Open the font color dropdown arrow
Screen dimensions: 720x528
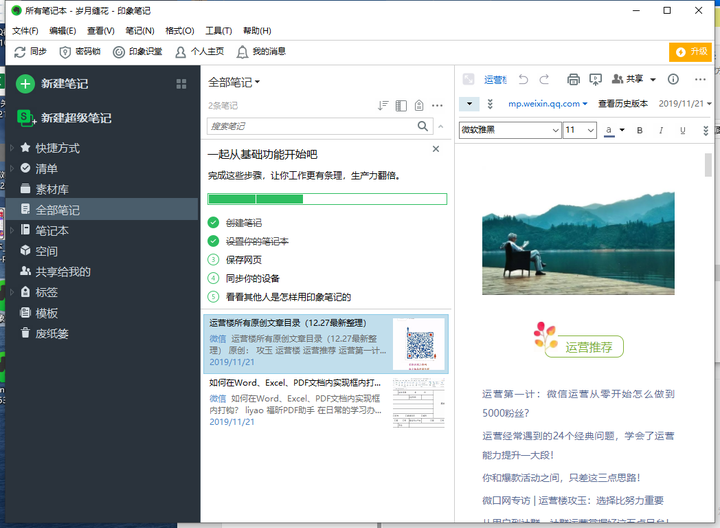[x=622, y=130]
